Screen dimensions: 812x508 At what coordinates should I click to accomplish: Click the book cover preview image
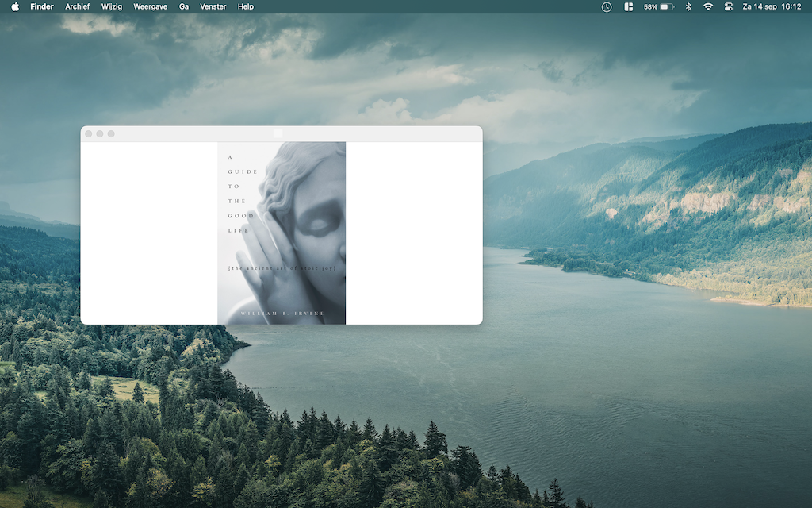point(282,233)
